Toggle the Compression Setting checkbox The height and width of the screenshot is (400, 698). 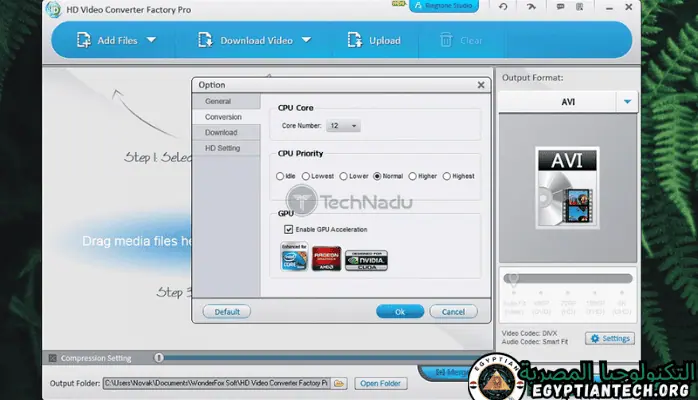click(x=53, y=358)
